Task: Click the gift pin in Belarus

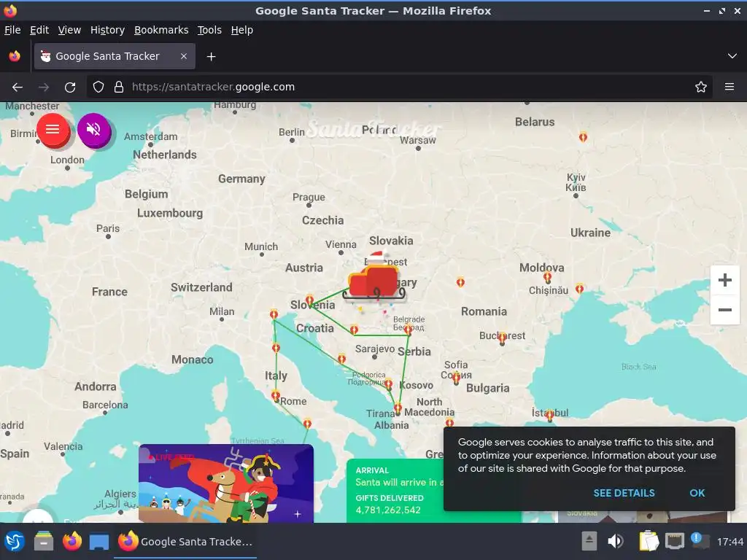Action: pyautogui.click(x=583, y=137)
